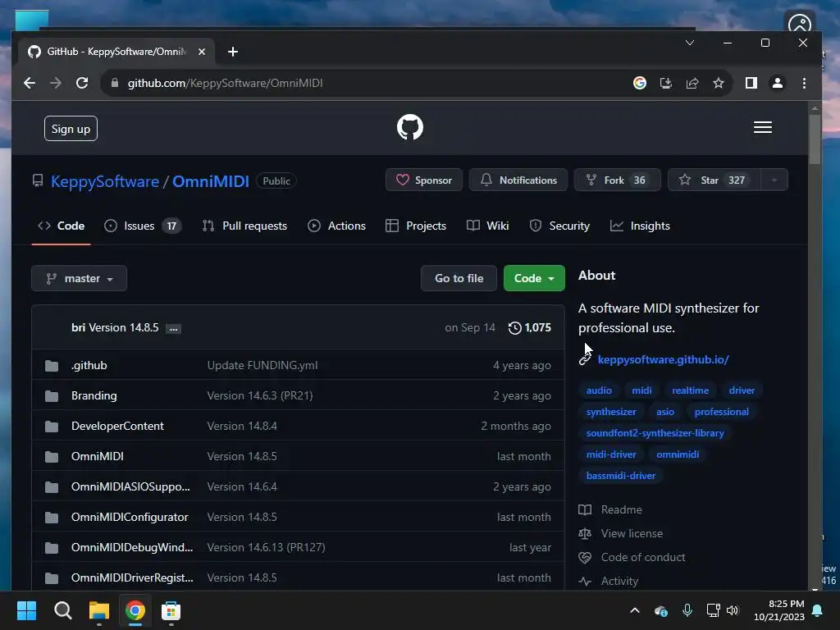View site information lock icon
This screenshot has height=630, width=840.
[x=114, y=83]
